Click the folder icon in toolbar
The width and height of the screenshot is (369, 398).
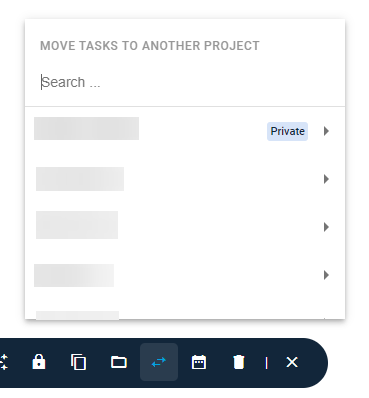pos(119,362)
